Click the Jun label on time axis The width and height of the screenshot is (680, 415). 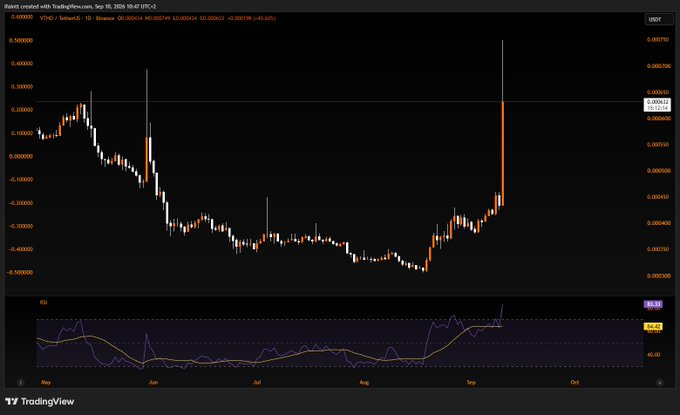coord(153,382)
